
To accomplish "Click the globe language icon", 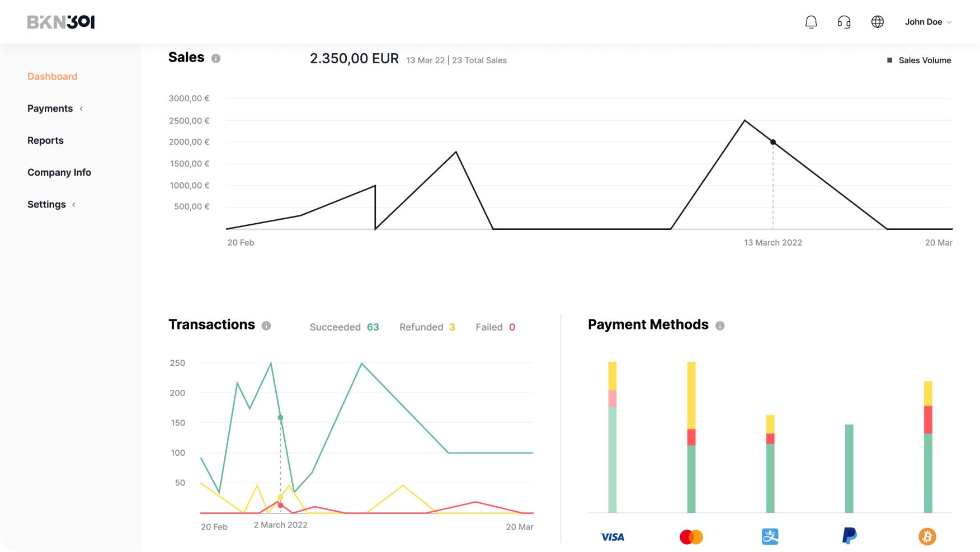I will click(878, 22).
